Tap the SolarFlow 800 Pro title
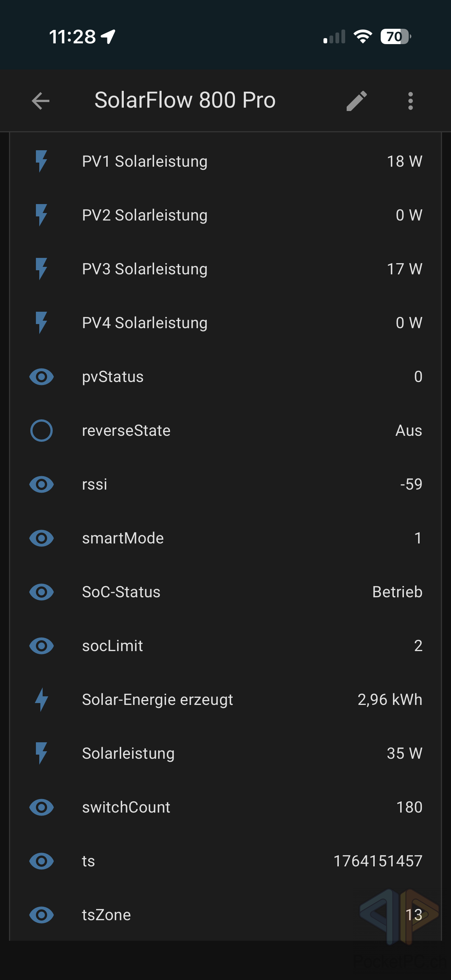451x980 pixels. click(x=185, y=101)
